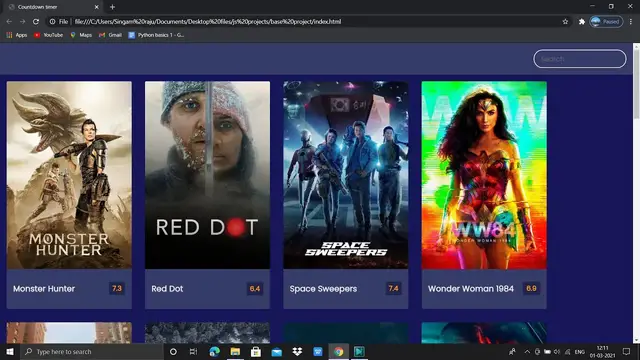This screenshot has width=640, height=360.
Task: Click the Space Sweepers title text
Action: pyautogui.click(x=323, y=289)
